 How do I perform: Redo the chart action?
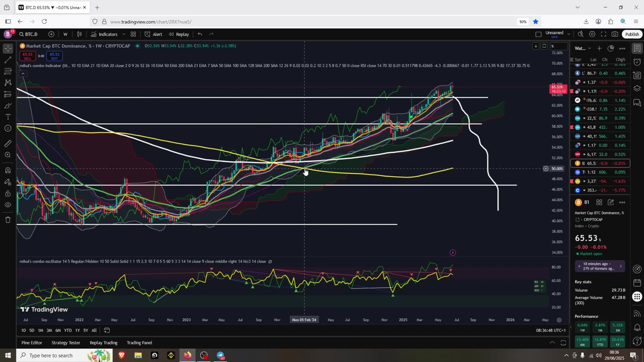coord(211,34)
